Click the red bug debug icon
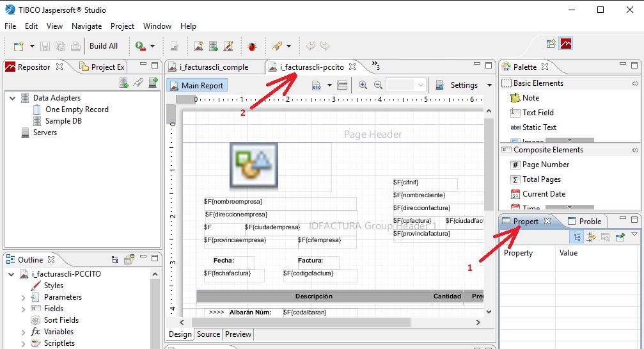644x349 pixels. pos(252,47)
